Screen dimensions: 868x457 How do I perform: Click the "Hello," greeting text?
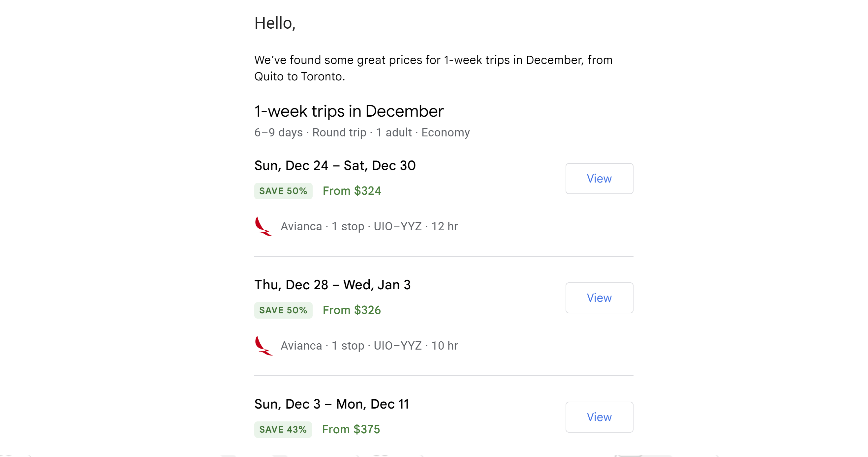pos(275,23)
